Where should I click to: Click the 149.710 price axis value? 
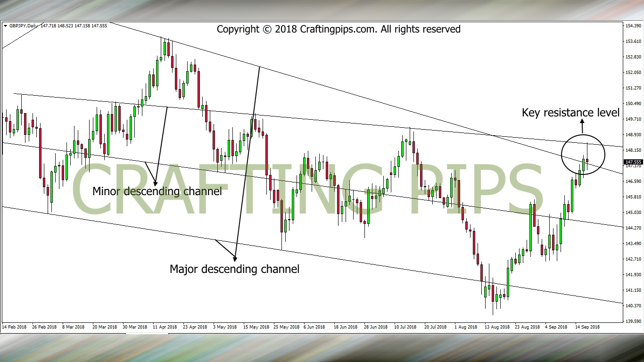coord(634,119)
